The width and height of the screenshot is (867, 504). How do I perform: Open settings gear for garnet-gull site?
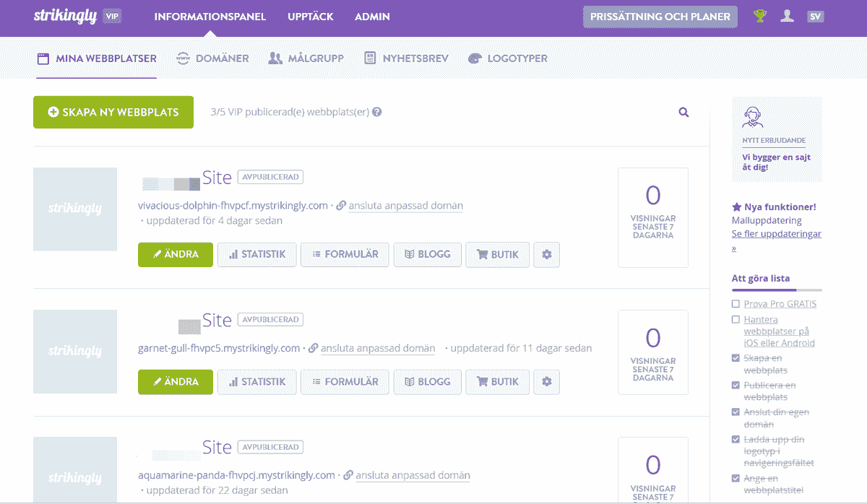546,381
